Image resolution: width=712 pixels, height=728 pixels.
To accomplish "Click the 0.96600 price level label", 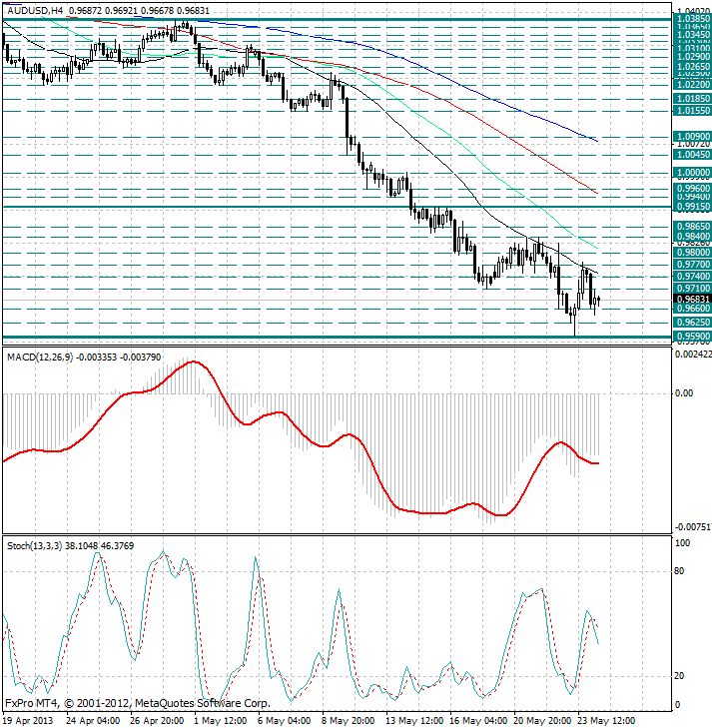I will [x=692, y=309].
